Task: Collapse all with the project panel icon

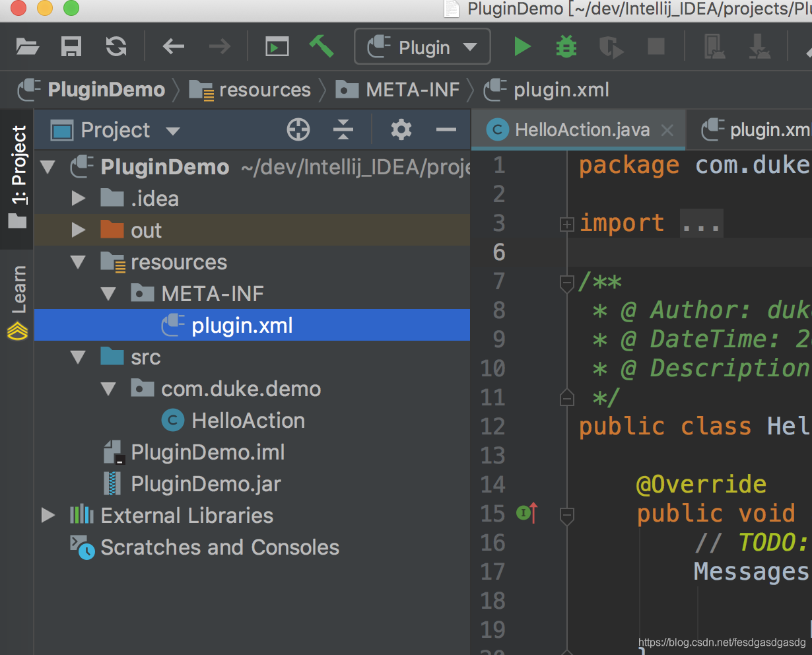Action: pos(343,130)
